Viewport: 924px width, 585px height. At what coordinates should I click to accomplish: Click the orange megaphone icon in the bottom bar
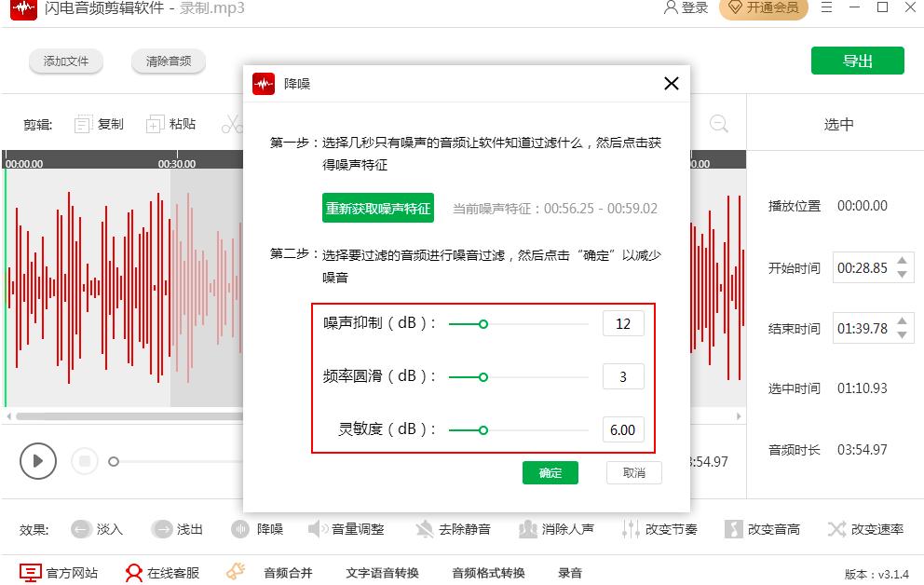tap(236, 571)
